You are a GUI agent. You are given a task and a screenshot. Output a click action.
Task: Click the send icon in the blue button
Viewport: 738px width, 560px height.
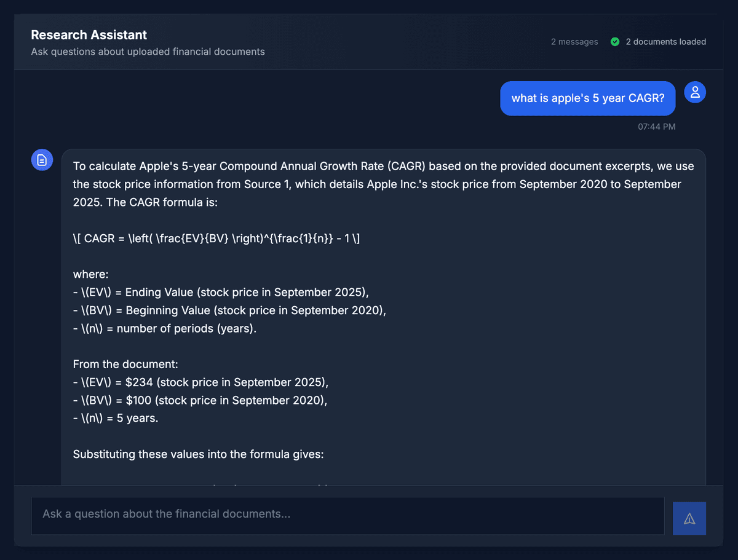point(689,518)
